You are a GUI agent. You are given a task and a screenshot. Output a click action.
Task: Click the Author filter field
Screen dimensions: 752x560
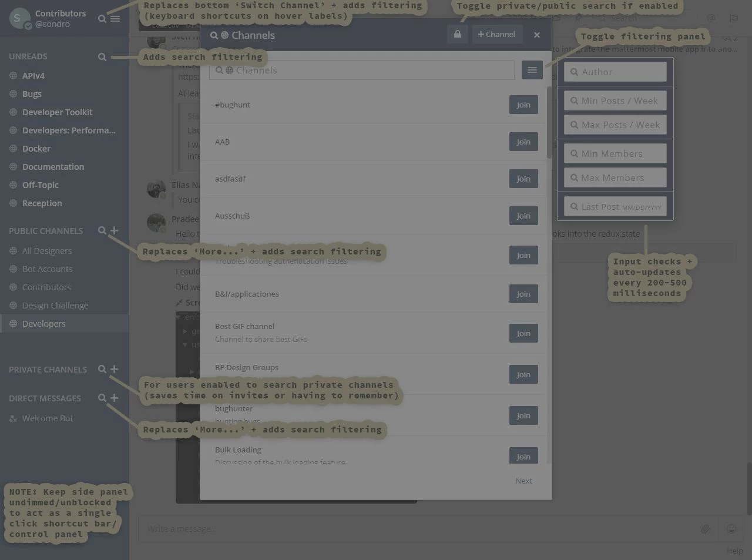pyautogui.click(x=615, y=72)
